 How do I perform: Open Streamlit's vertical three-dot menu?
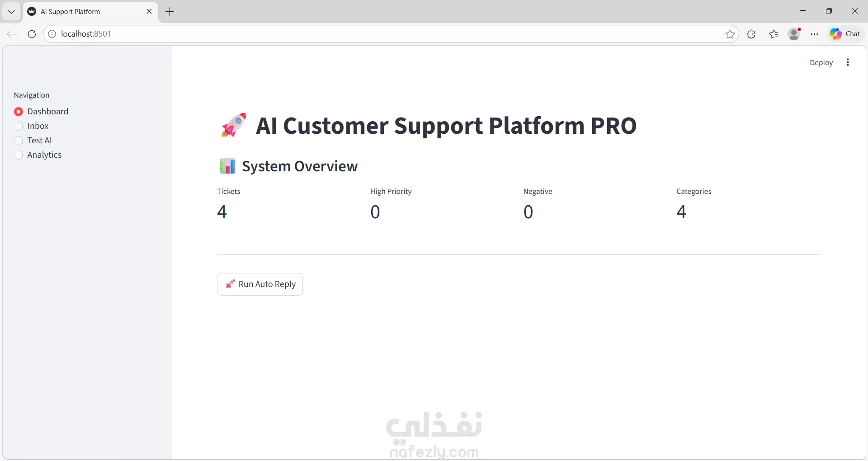tap(848, 62)
